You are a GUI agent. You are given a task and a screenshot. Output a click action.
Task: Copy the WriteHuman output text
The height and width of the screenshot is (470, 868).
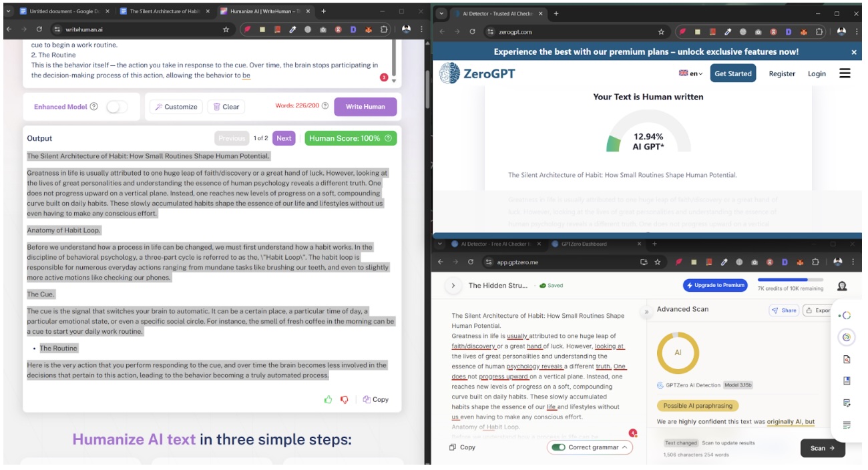(x=376, y=399)
